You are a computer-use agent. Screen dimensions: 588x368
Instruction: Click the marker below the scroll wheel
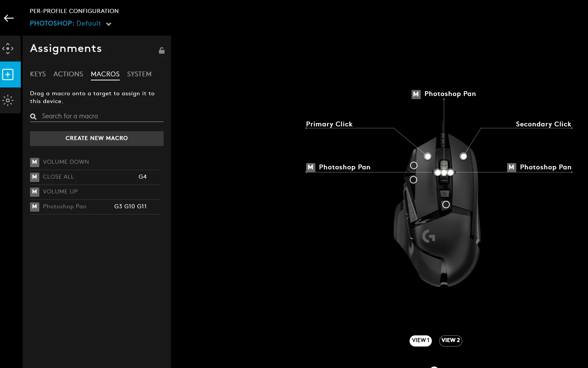coord(446,205)
